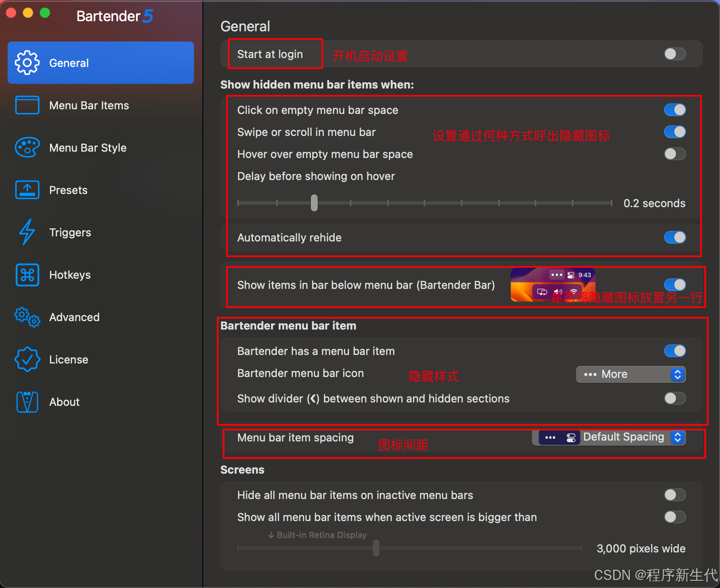Click the 0.2 seconds delay value

point(654,203)
